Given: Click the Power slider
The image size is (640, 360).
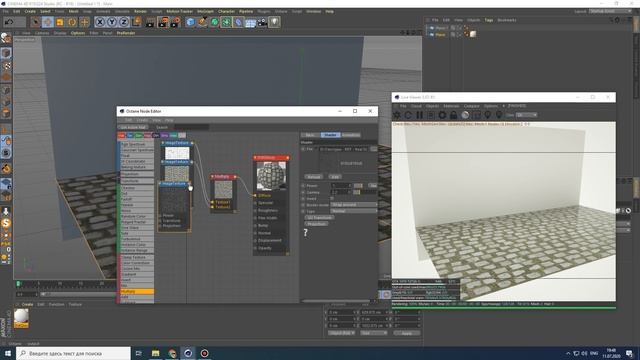Looking at the screenshot, I should (x=358, y=186).
